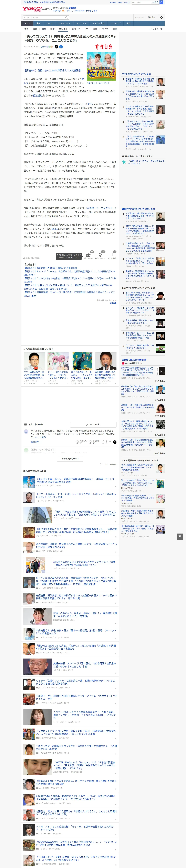Open the フジ上垣晧太郎アナ recommended article thumbnail
186x868 pixels.
34,361
